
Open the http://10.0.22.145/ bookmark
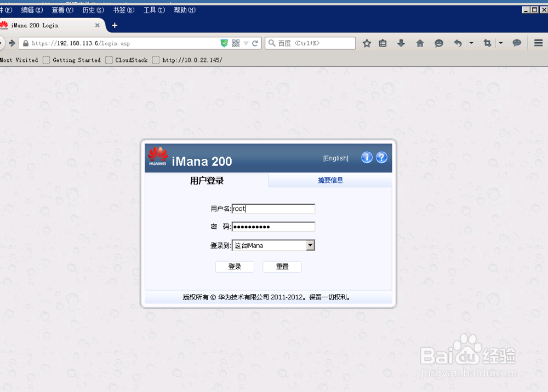187,60
